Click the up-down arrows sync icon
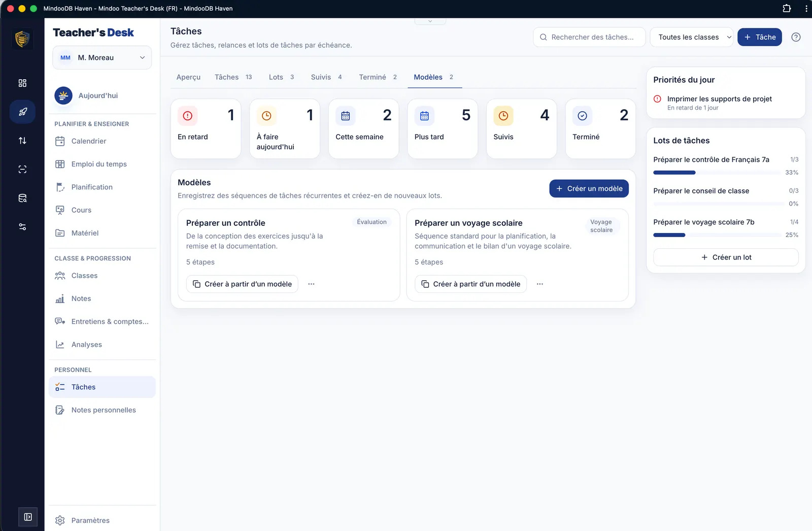 [22, 141]
